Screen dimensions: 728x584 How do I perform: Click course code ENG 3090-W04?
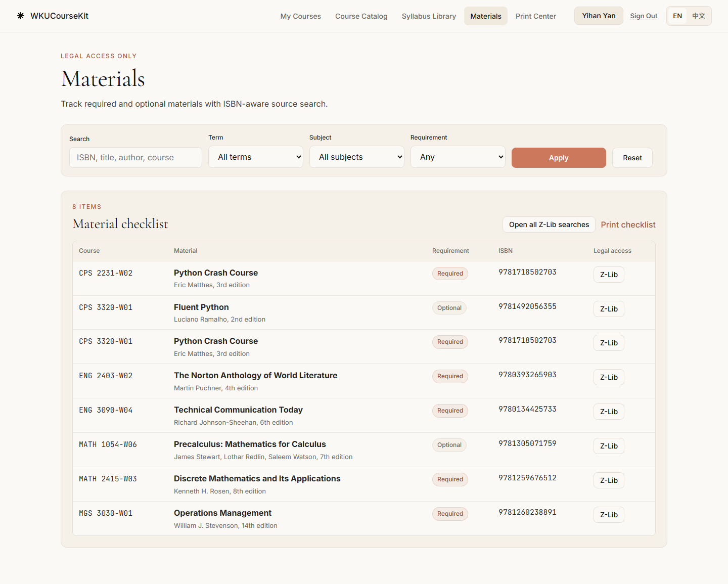106,410
